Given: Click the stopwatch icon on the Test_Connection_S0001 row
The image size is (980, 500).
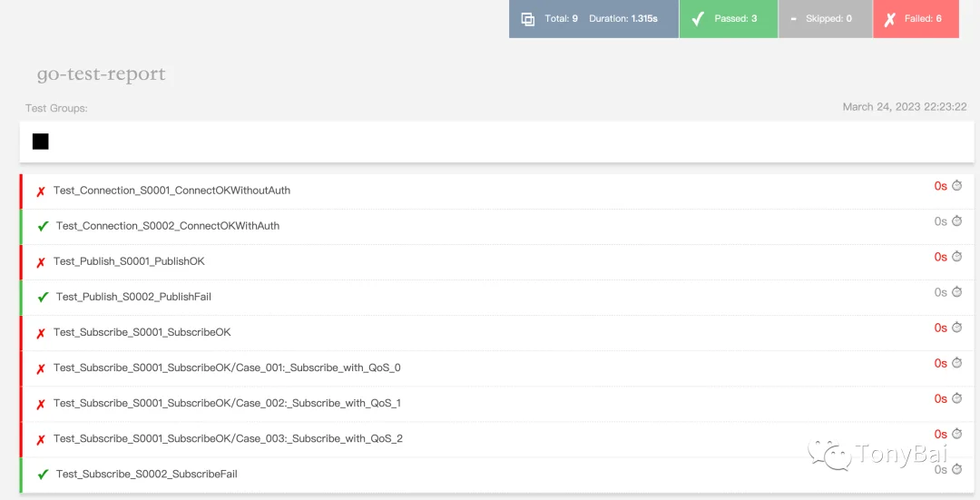Looking at the screenshot, I should click(956, 186).
